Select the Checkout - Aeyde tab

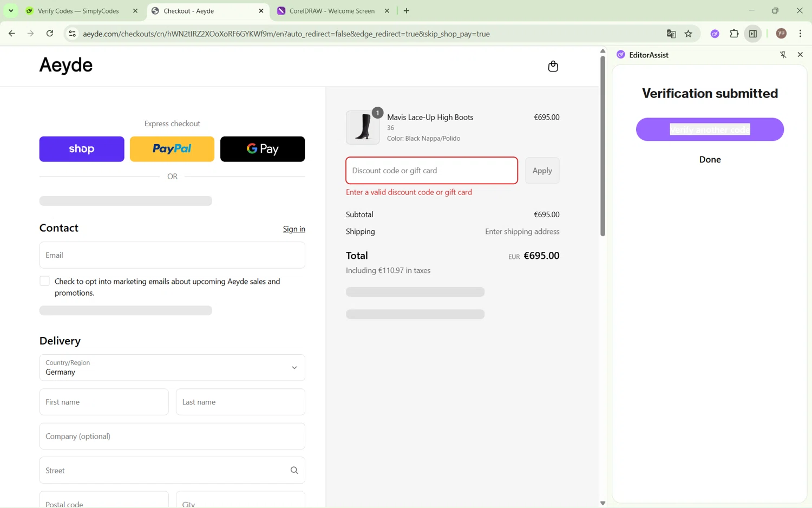(x=207, y=11)
